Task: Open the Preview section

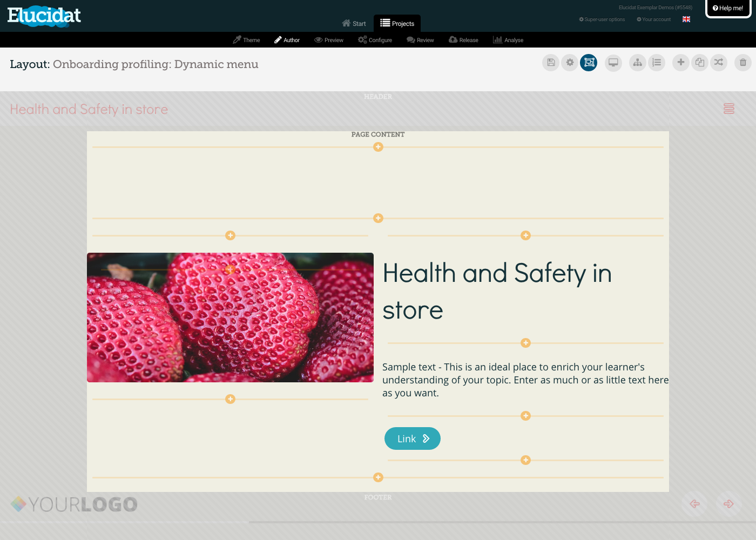Action: pos(329,40)
